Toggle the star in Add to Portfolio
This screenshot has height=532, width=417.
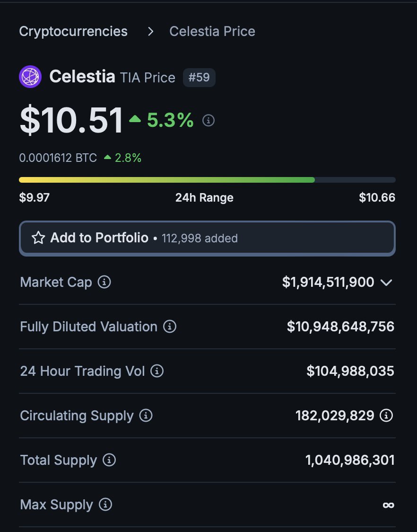pos(38,238)
